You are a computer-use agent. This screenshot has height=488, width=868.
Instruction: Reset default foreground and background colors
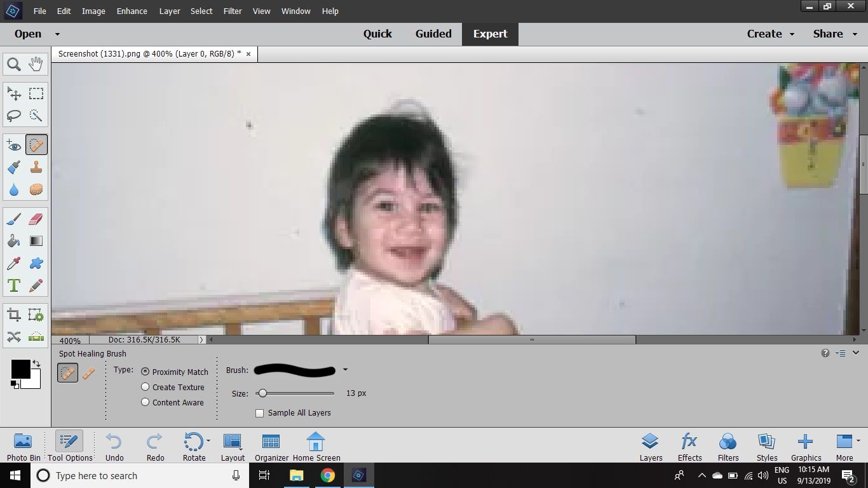(15, 384)
